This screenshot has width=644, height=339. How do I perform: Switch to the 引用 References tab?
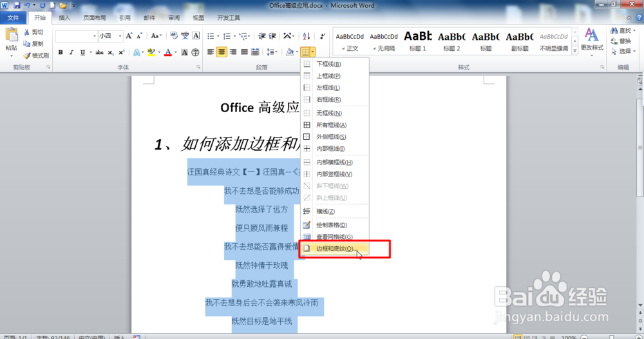click(x=125, y=17)
